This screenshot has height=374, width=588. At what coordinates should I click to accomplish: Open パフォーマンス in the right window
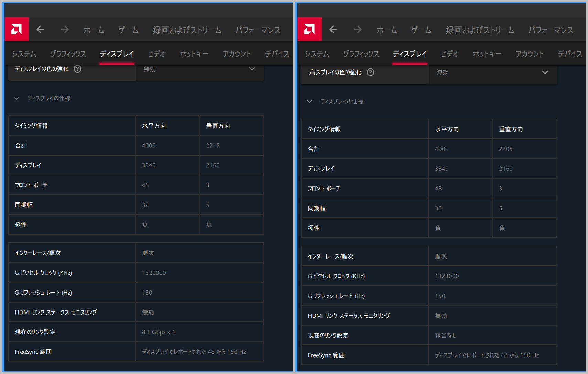(551, 30)
